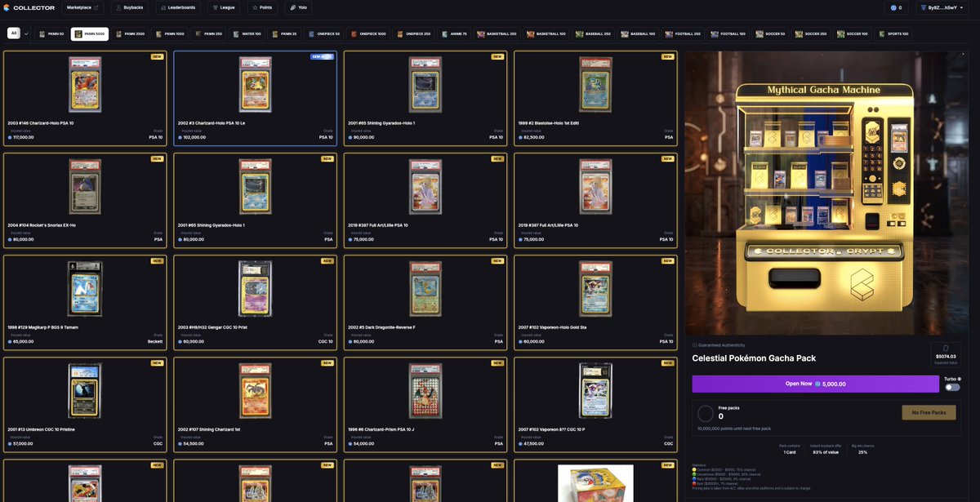
Task: Select the PKMN 250 pack filter
Action: click(x=209, y=33)
